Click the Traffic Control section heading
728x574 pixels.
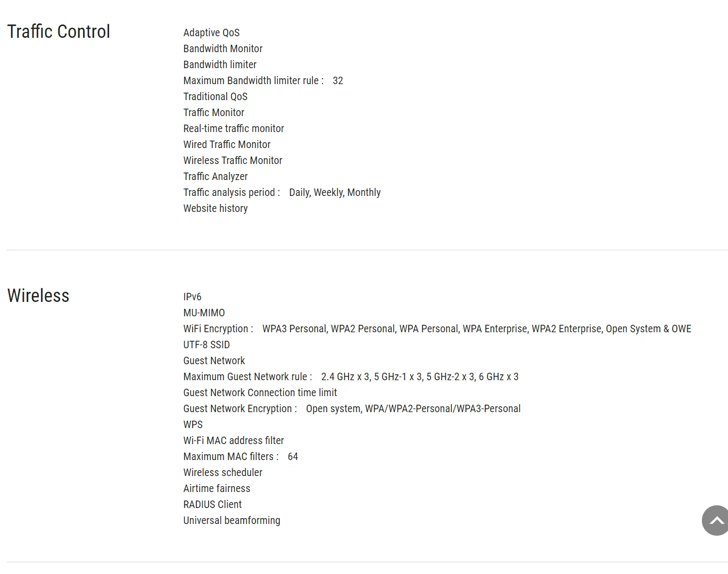[59, 31]
